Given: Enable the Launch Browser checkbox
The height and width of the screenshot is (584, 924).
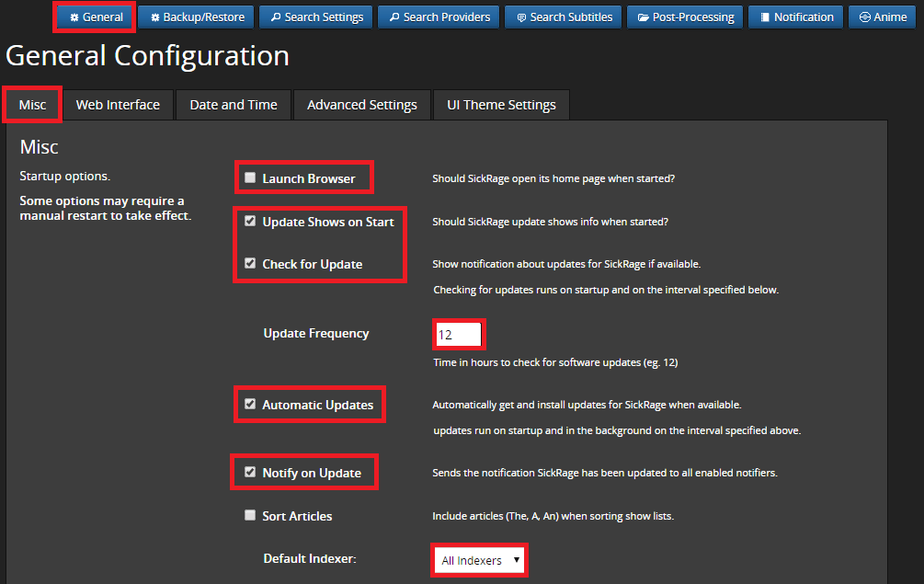Looking at the screenshot, I should (250, 177).
